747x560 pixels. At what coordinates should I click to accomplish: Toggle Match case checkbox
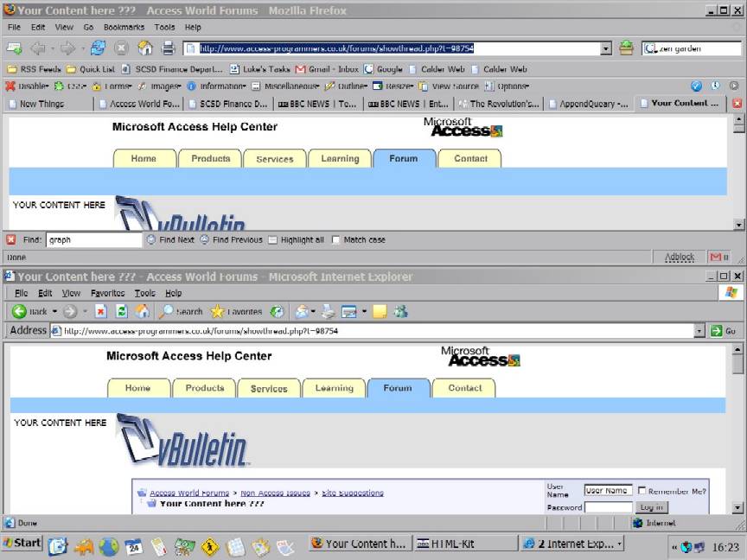coord(335,239)
